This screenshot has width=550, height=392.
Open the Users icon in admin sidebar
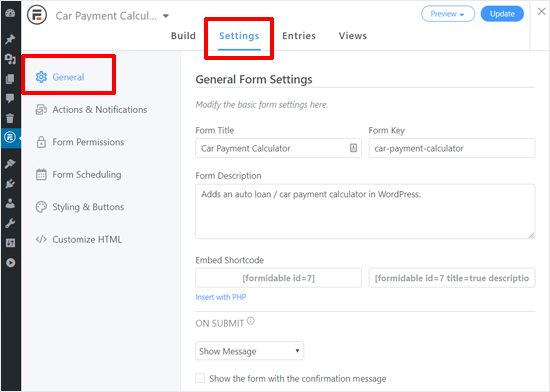(10, 203)
